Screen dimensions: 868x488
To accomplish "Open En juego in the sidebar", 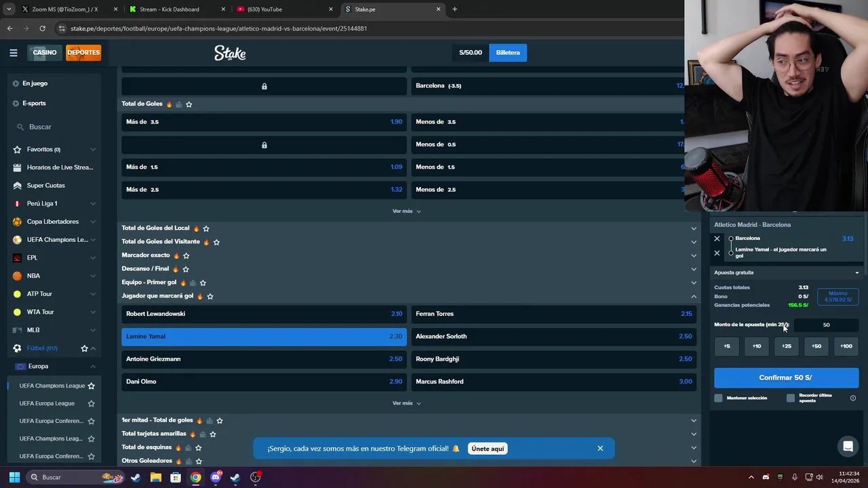I will [35, 83].
